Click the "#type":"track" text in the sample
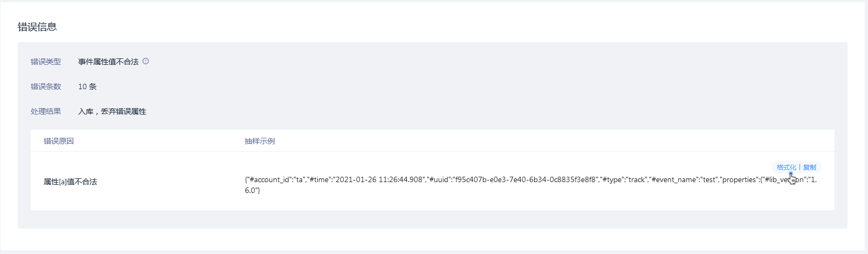The image size is (868, 254). [624, 180]
